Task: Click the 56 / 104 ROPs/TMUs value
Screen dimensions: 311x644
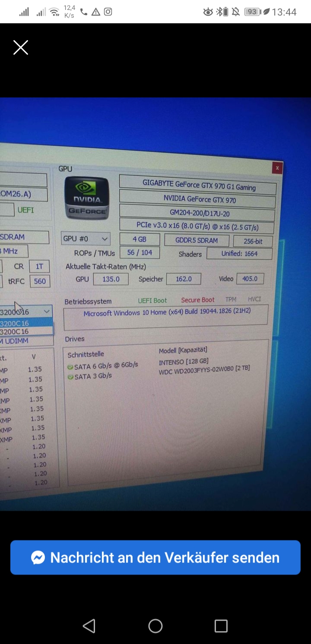Action: tap(140, 252)
